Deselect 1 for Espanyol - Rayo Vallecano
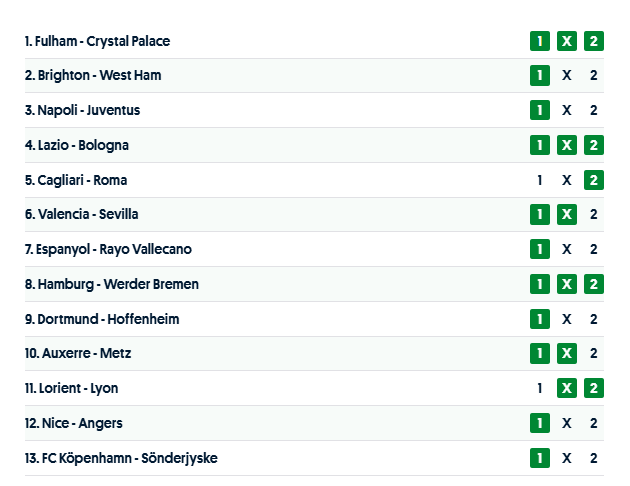 coord(540,249)
